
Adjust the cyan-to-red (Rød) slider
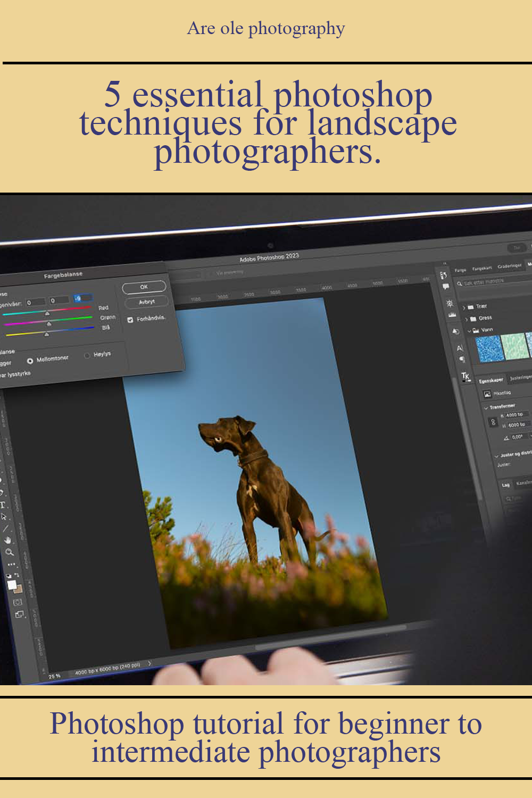tap(47, 312)
